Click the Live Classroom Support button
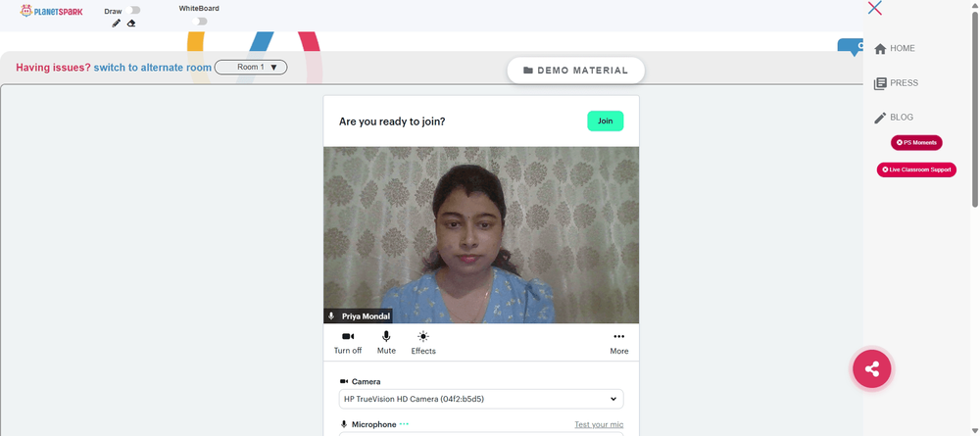980x436 pixels. click(x=916, y=170)
